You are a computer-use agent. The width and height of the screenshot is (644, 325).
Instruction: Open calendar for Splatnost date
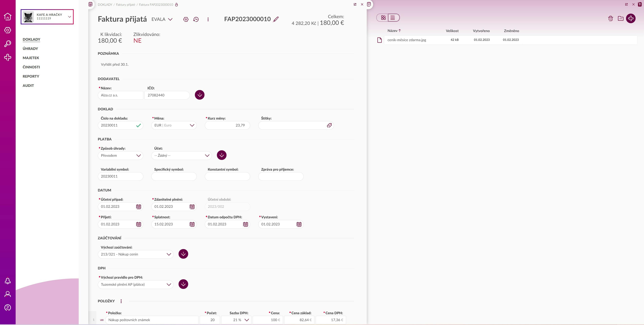pos(192,224)
